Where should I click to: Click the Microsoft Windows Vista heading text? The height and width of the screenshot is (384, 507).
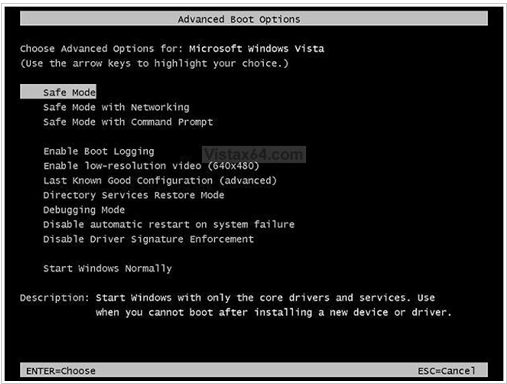click(x=256, y=49)
